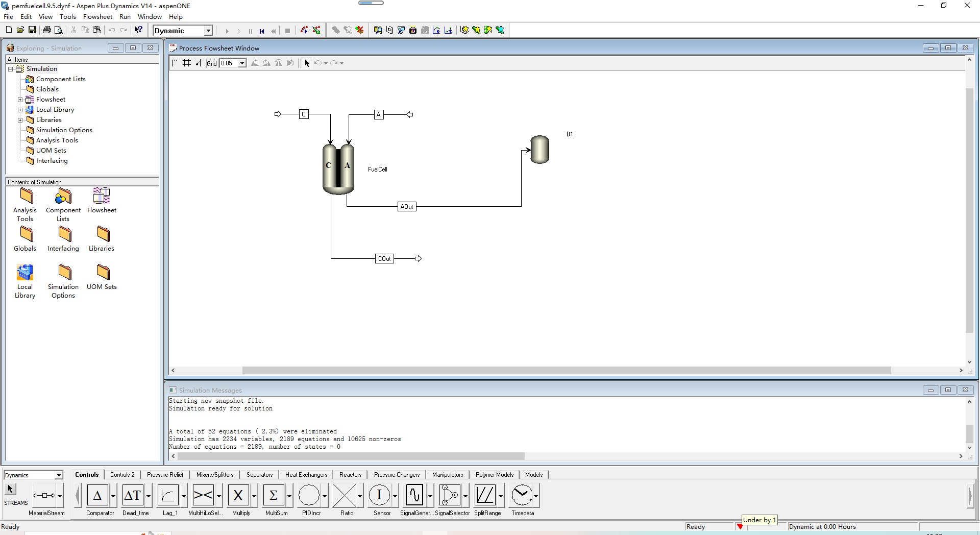Click the AOut stream label
The width and height of the screenshot is (980, 535).
(407, 207)
